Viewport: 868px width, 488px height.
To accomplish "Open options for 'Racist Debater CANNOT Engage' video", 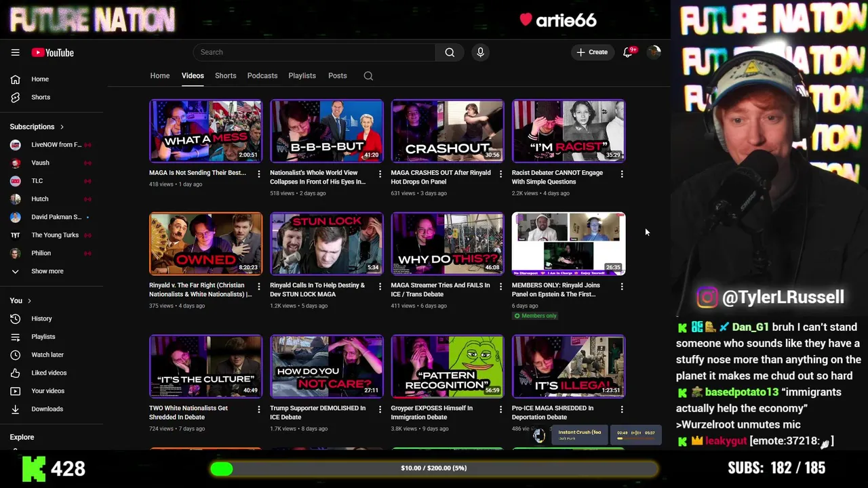I will (x=622, y=174).
